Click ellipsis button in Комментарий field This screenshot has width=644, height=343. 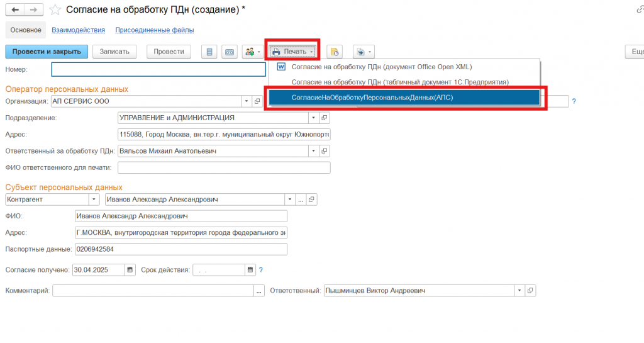point(259,291)
